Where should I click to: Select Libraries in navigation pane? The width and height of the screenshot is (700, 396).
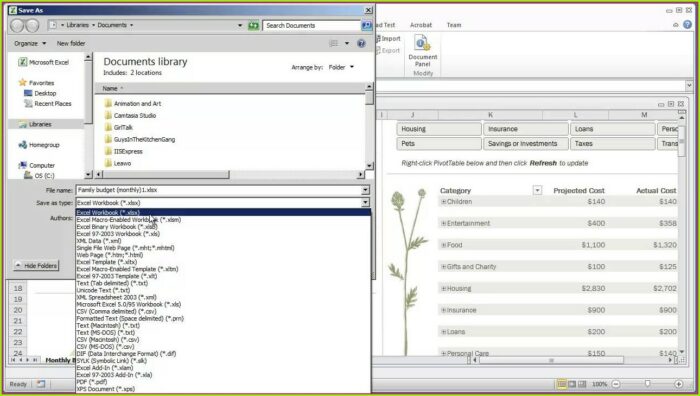click(35, 125)
